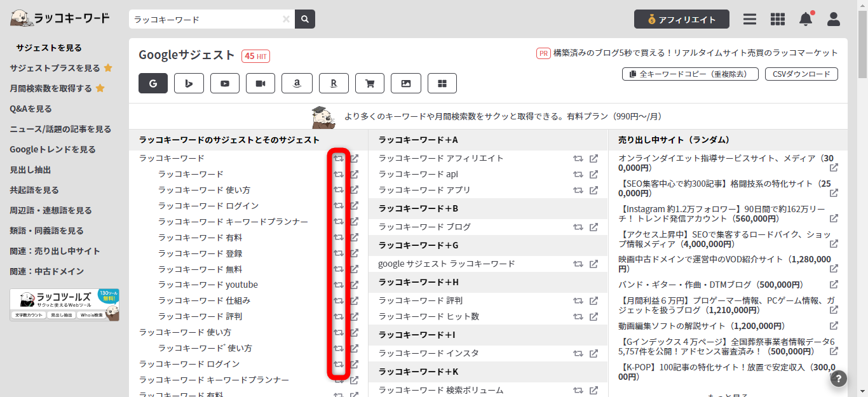The image size is (868, 397).
Task: Click CSVダウンロード button
Action: [x=801, y=74]
